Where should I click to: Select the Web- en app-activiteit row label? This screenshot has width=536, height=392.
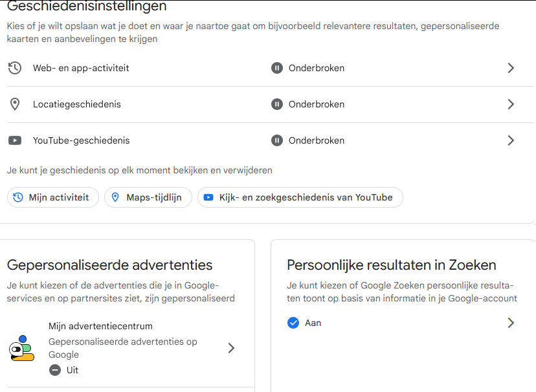tap(81, 68)
